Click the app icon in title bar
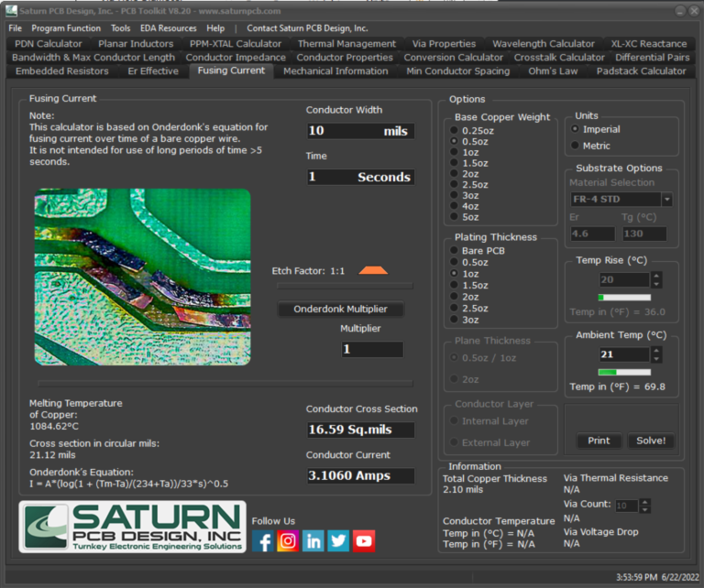The width and height of the screenshot is (704, 588). coord(11,10)
